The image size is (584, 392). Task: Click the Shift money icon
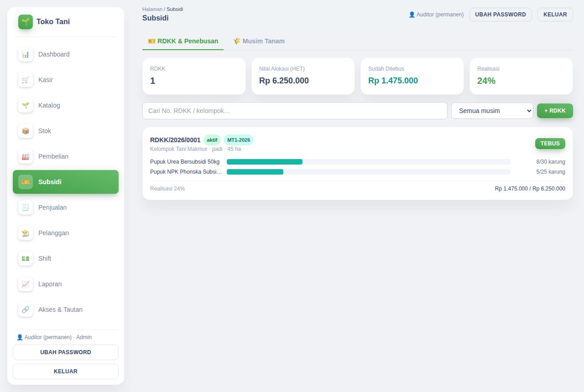[x=26, y=258]
